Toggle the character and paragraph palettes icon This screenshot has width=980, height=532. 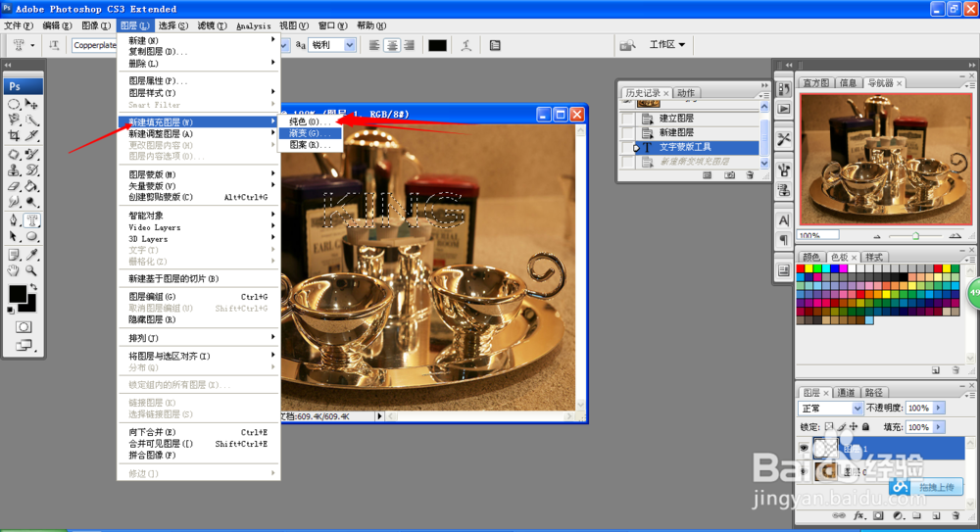[495, 45]
